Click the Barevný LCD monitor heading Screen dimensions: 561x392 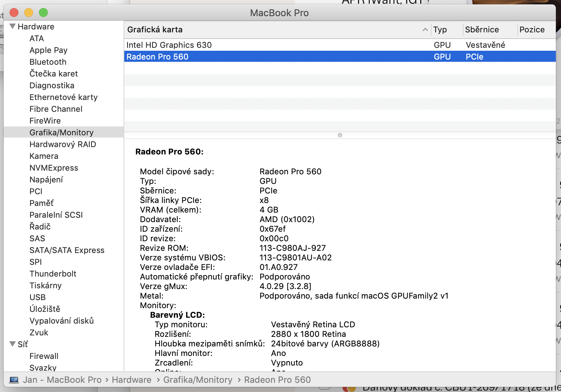click(178, 315)
